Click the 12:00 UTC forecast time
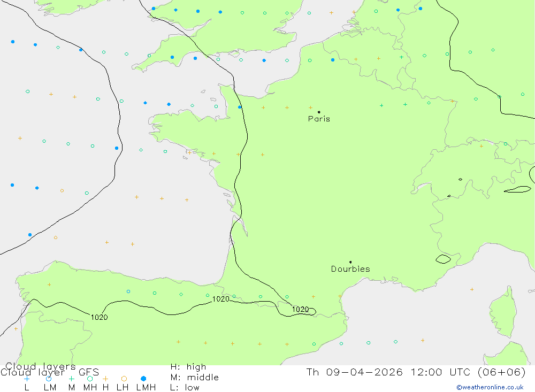This screenshot has height=392, width=535. pyautogui.click(x=440, y=372)
